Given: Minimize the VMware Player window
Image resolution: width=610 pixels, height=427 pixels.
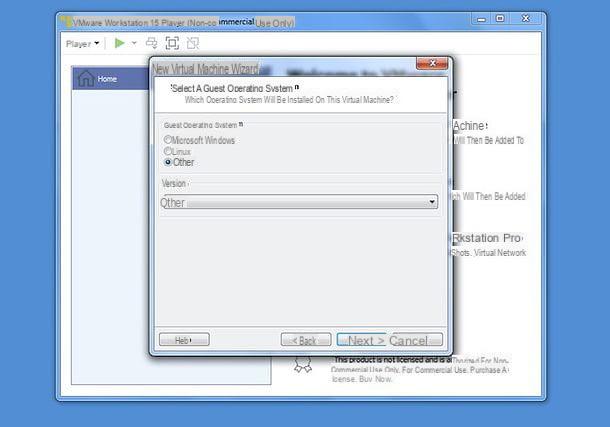Looking at the screenshot, I should click(x=481, y=19).
